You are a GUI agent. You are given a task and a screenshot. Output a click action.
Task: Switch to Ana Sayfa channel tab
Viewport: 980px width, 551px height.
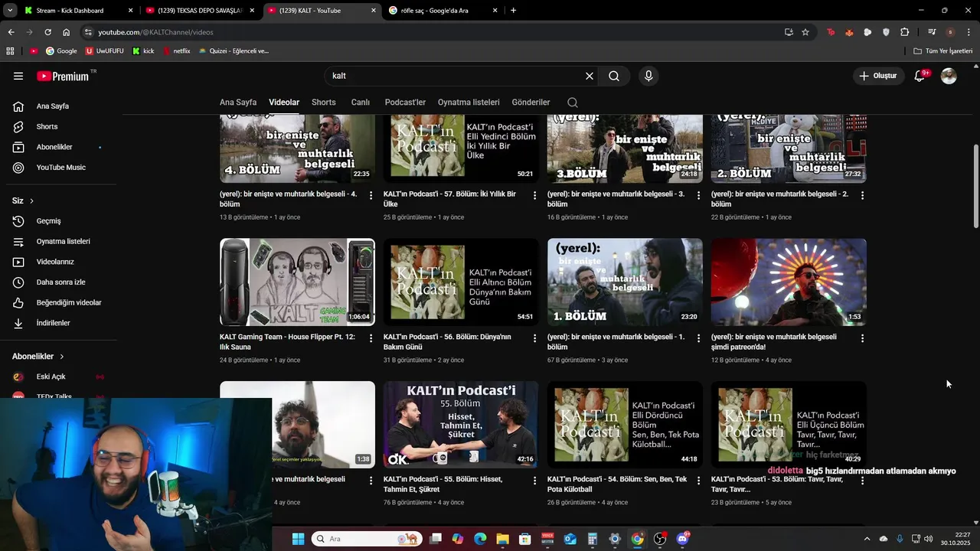(x=238, y=103)
